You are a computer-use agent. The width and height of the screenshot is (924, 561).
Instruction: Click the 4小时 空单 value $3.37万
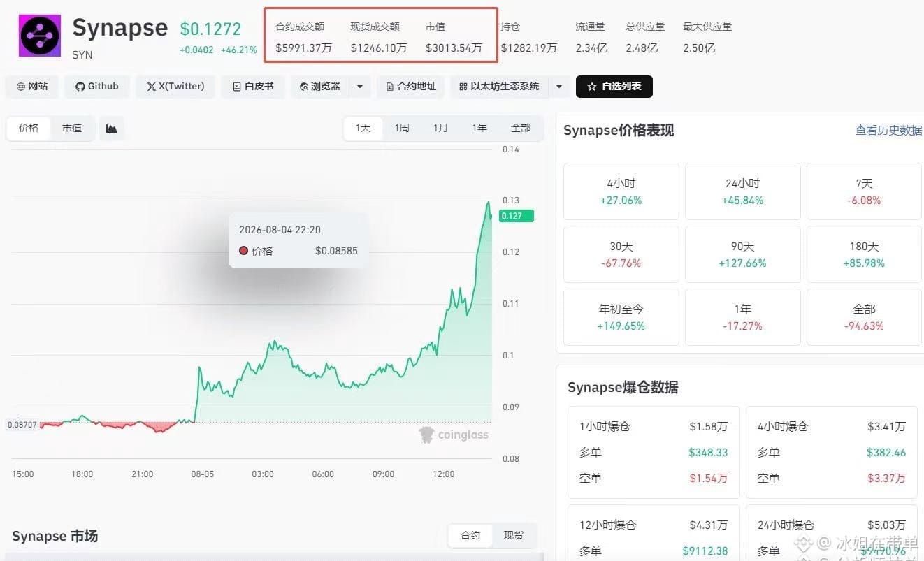coord(886,478)
